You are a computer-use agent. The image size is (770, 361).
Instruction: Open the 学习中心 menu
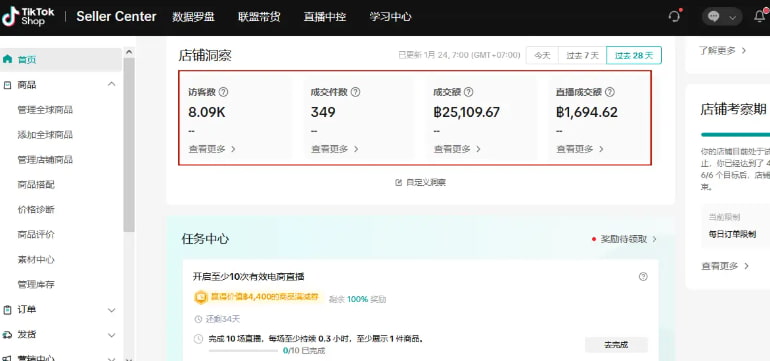pos(390,17)
